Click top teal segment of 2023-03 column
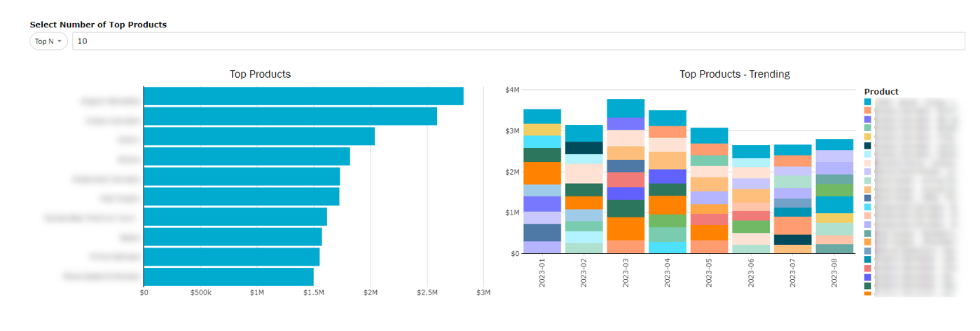The image size is (980, 331). 626,108
